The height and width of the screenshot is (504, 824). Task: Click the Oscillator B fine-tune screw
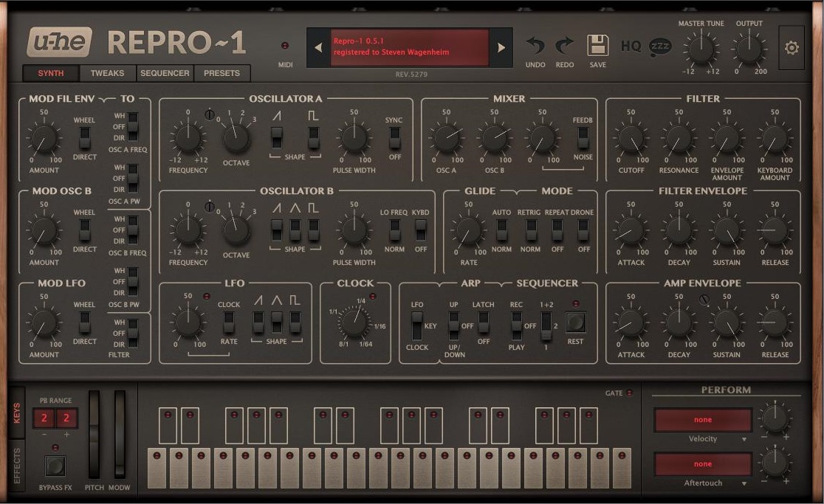210,207
